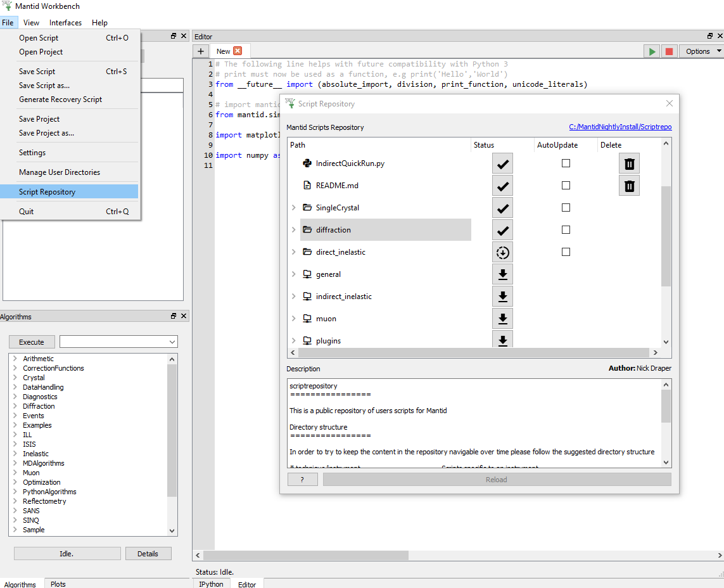This screenshot has height=588, width=724.
Task: Open the editor Options dropdown
Action: click(702, 51)
